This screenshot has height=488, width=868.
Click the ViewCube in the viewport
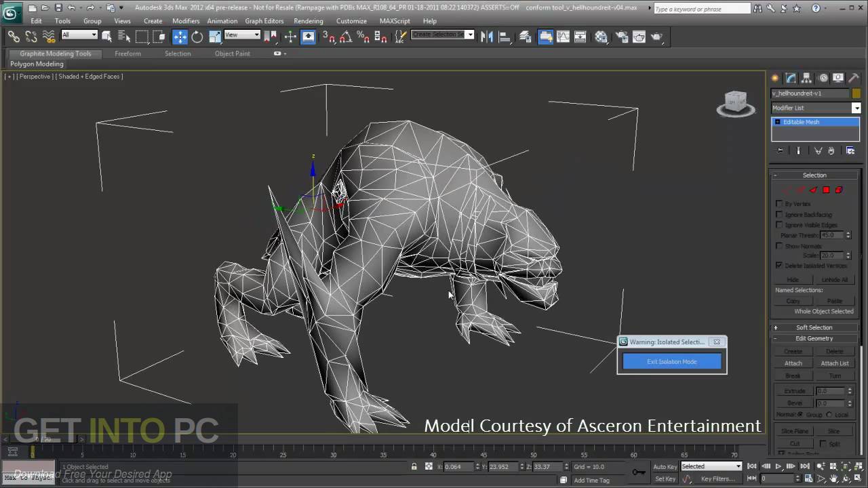pyautogui.click(x=736, y=104)
